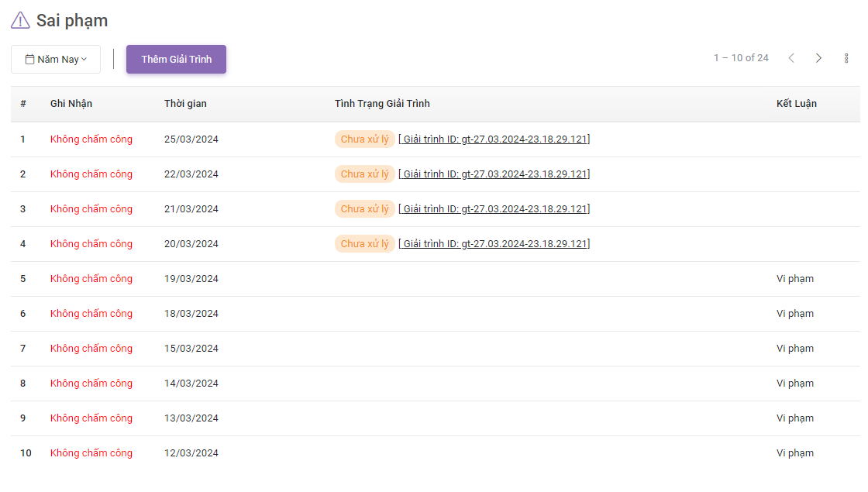The height and width of the screenshot is (492, 868).
Task: Click Không chấm công in row 7
Action: (x=91, y=349)
